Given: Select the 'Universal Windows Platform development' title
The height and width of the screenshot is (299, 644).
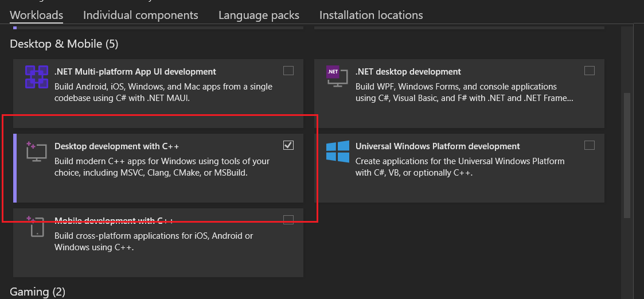Looking at the screenshot, I should 438,146.
